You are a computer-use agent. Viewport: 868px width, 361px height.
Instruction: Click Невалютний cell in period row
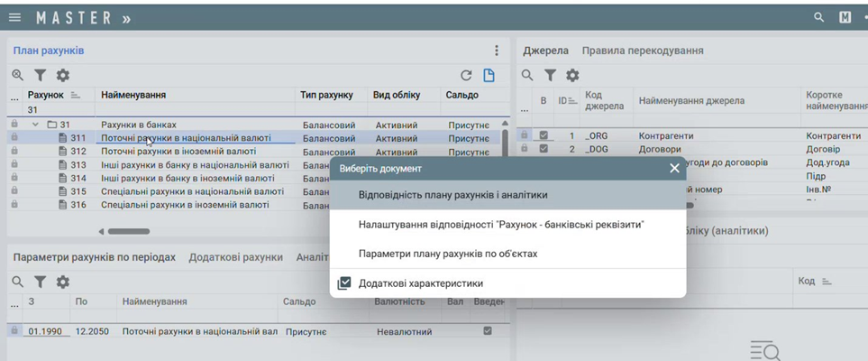(x=404, y=331)
